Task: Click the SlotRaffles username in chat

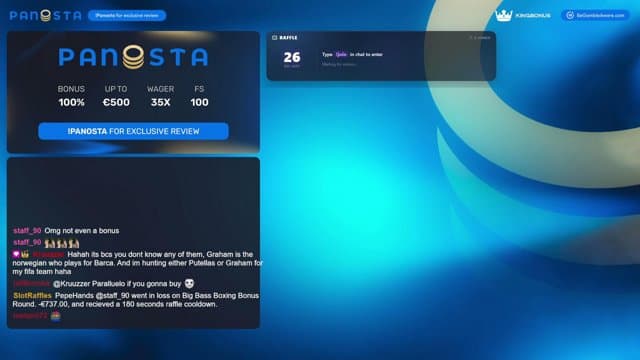Action: (32, 296)
